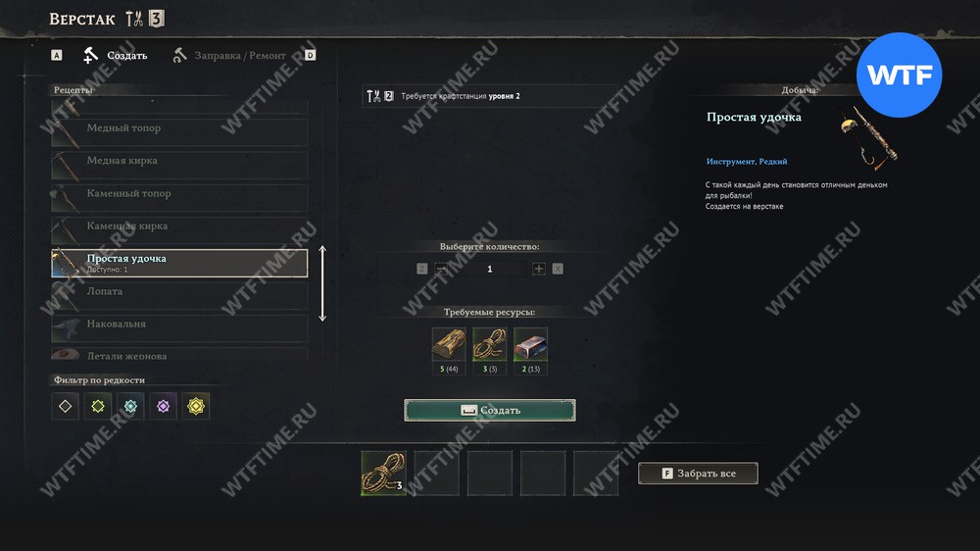This screenshot has height=551, width=980.
Task: Click the Забрать все button
Action: [698, 474]
